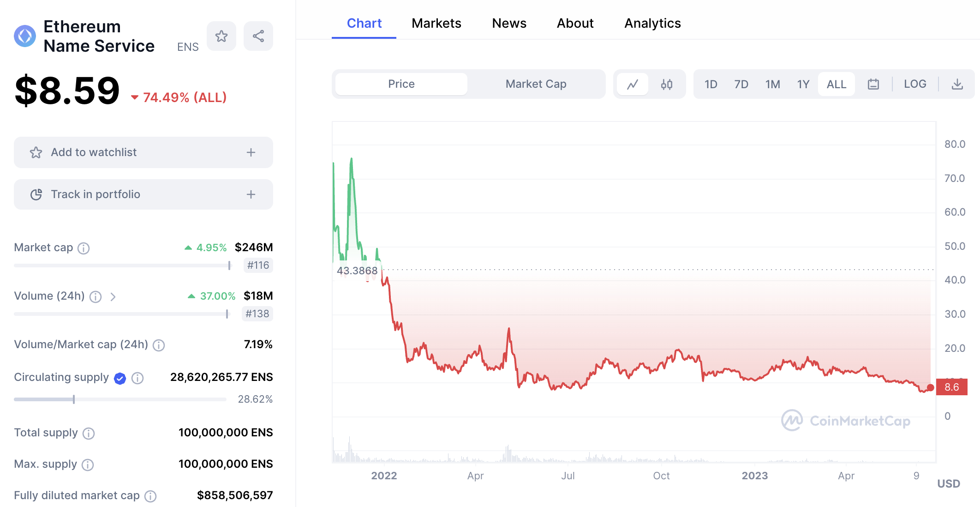Screen dimensions: 980x507
Task: Switch to the Markets tab
Action: [x=436, y=23]
